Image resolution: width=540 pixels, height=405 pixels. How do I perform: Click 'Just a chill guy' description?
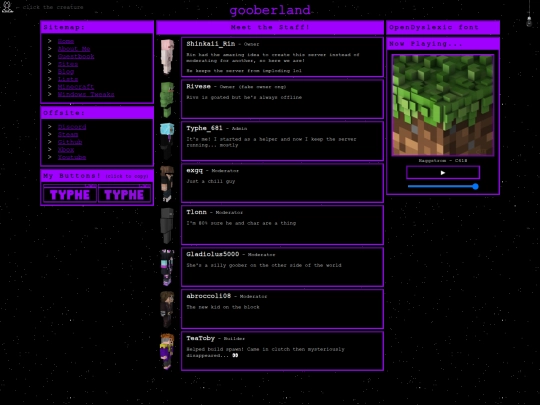[x=210, y=181]
